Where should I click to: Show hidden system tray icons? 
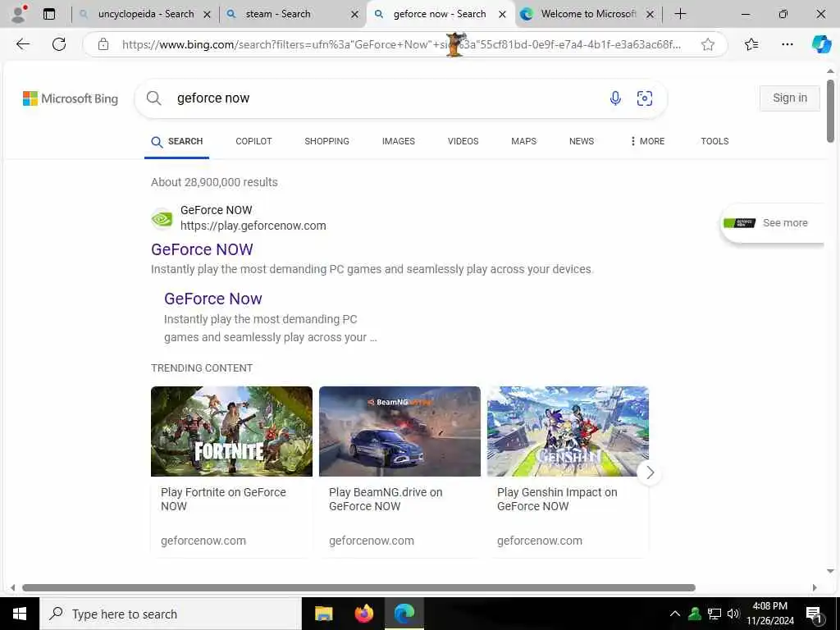(x=675, y=614)
